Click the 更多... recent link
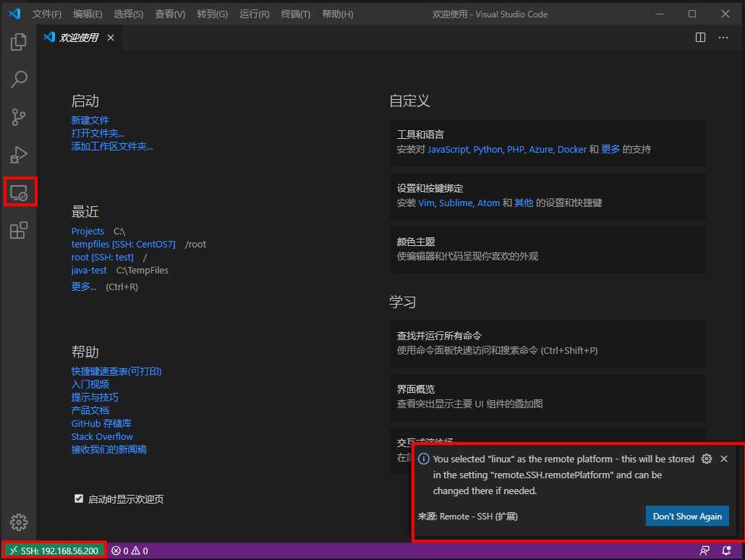This screenshot has height=560, width=745. coord(84,287)
